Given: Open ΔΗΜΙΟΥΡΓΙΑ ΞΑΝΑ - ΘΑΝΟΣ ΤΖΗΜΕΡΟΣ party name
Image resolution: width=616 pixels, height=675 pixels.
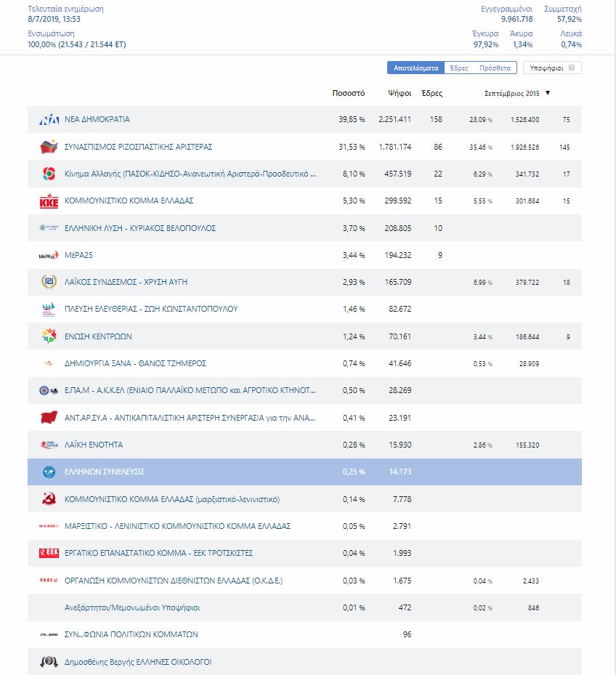Looking at the screenshot, I should 135,363.
